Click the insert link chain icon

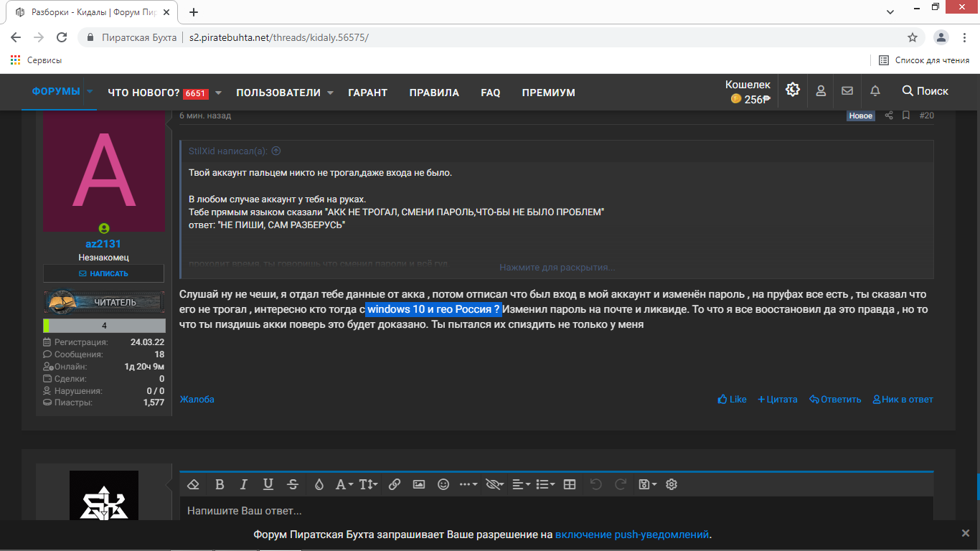click(x=394, y=484)
